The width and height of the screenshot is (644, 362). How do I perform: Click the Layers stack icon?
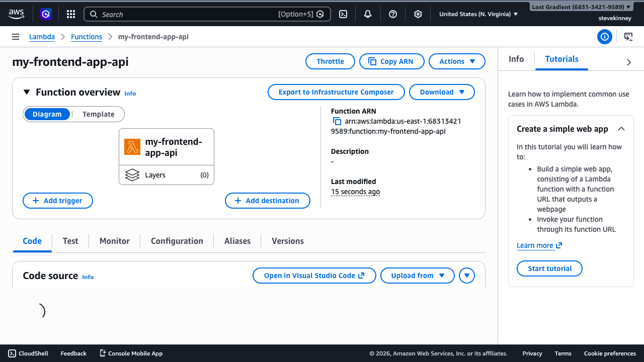[x=132, y=175]
